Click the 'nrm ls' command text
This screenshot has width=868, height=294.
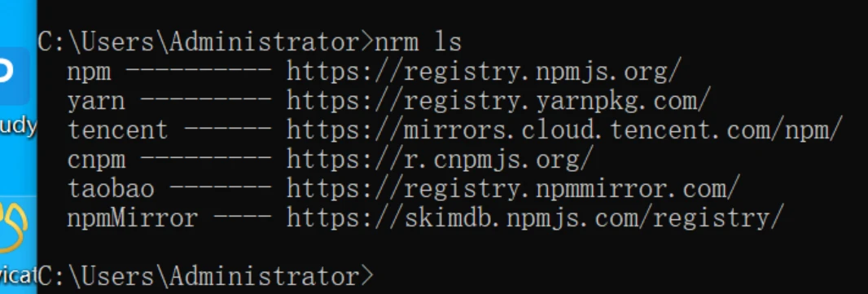click(x=419, y=43)
